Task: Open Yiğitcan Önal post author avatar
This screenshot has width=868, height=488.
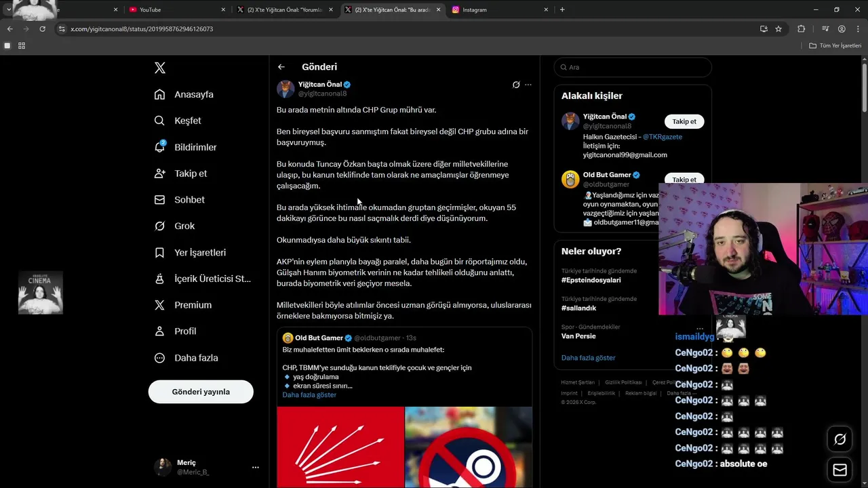Action: coord(285,89)
